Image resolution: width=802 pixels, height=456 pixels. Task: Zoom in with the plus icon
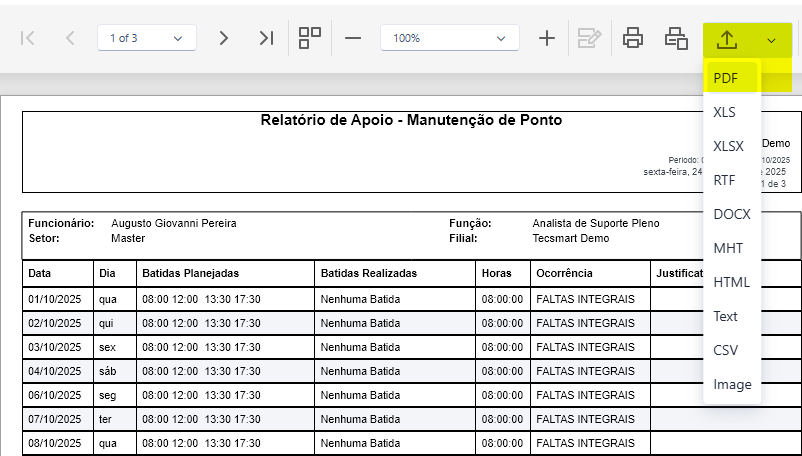[547, 38]
